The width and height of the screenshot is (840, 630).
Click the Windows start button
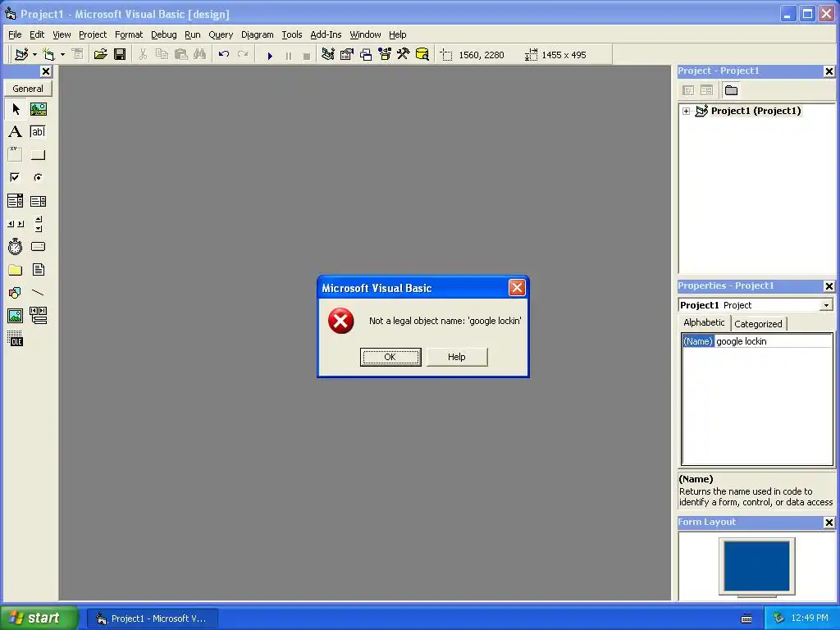pos(38,618)
